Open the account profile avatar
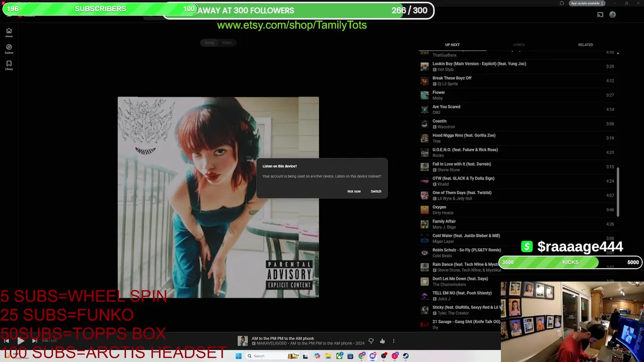The width and height of the screenshot is (644, 362). [x=612, y=15]
